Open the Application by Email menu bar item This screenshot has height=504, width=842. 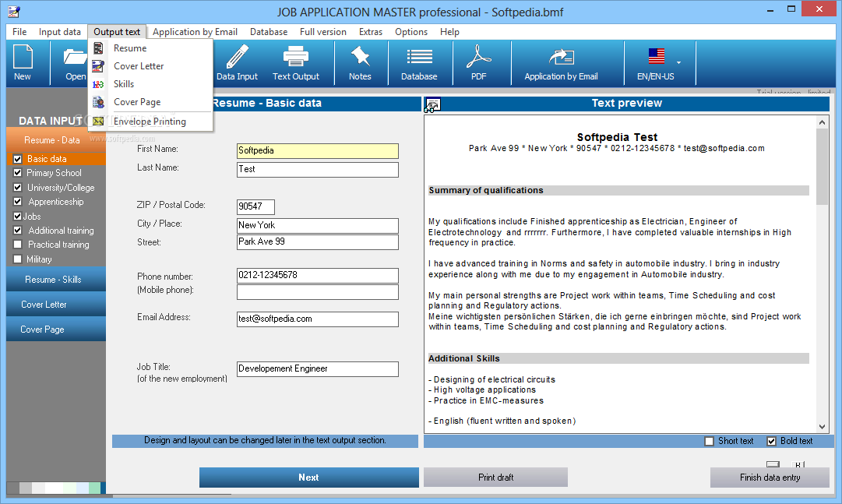click(x=195, y=32)
